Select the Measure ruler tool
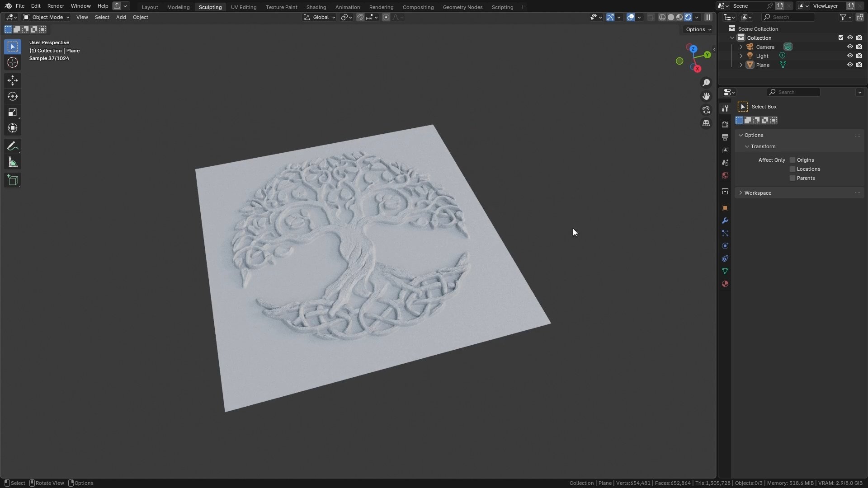The height and width of the screenshot is (488, 868). click(x=13, y=163)
